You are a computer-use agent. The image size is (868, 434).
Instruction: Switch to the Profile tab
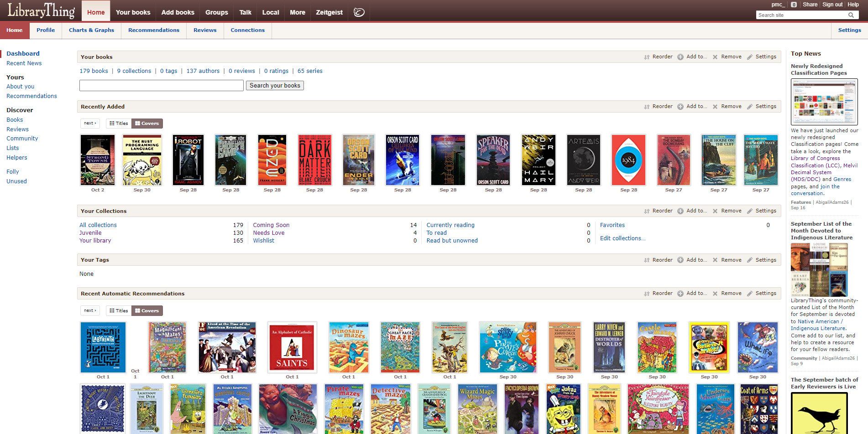tap(46, 30)
